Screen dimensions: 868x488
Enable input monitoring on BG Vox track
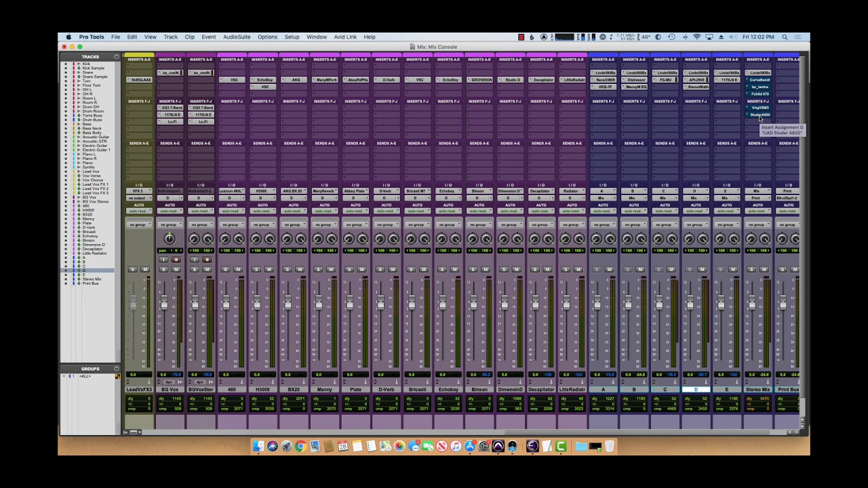tap(163, 260)
